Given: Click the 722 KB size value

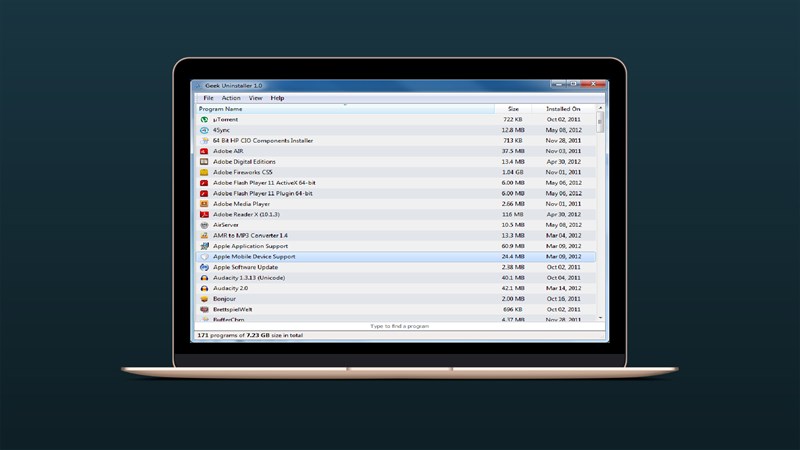Looking at the screenshot, I should pos(513,119).
